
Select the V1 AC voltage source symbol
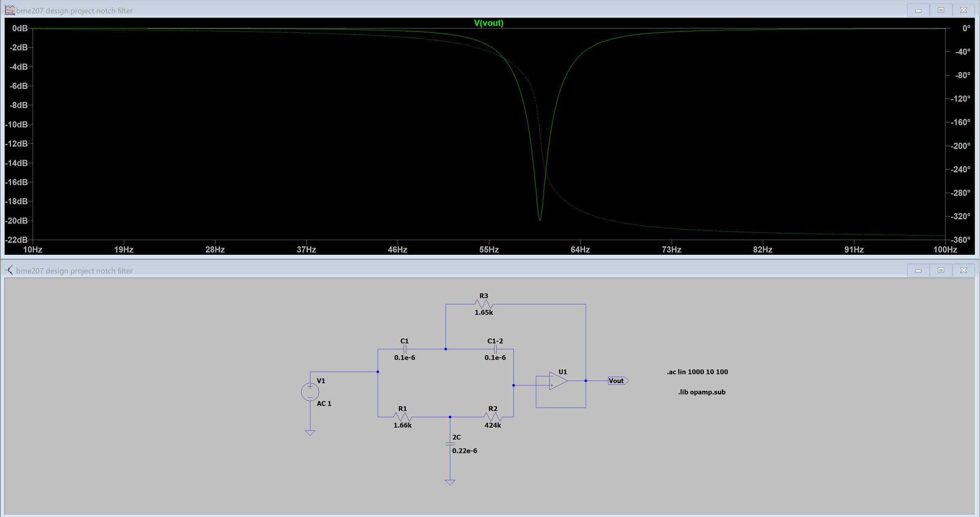coord(310,391)
